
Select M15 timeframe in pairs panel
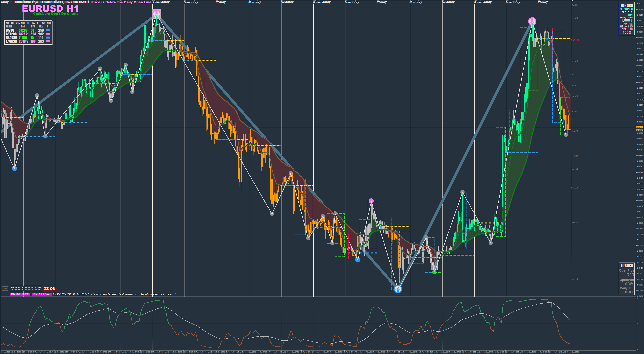tap(17, 23)
